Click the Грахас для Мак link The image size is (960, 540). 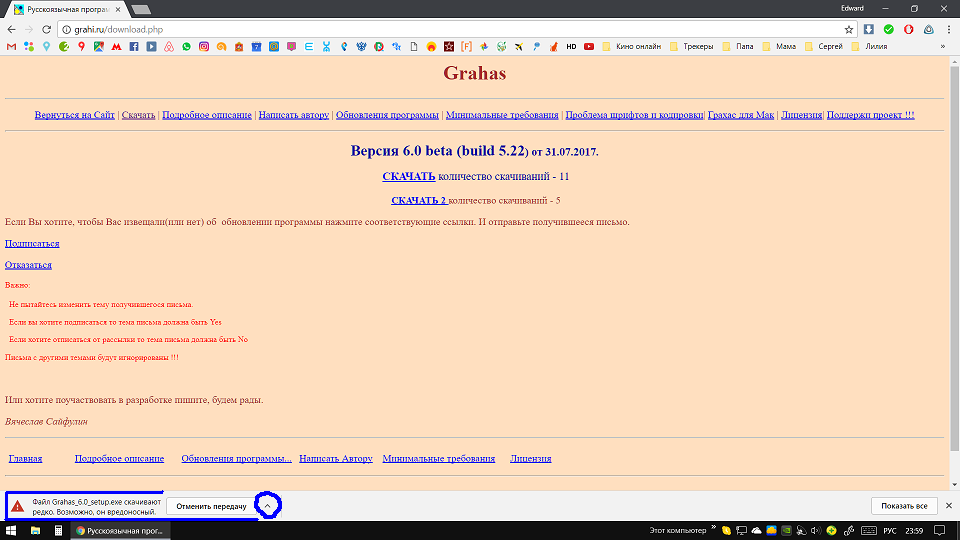741,114
